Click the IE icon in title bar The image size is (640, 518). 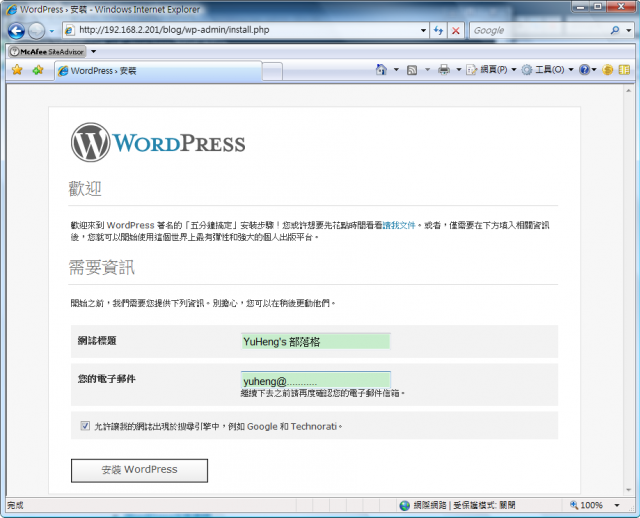point(11,9)
